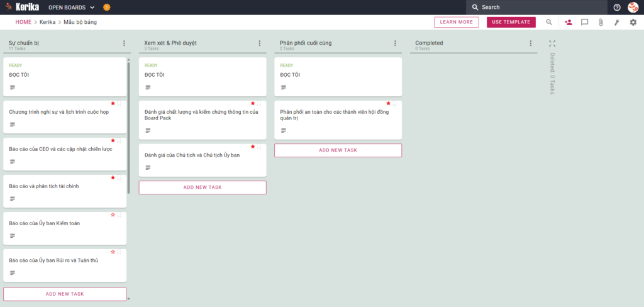
Task: Go to Kerika breadcrumb
Action: pyautogui.click(x=48, y=22)
